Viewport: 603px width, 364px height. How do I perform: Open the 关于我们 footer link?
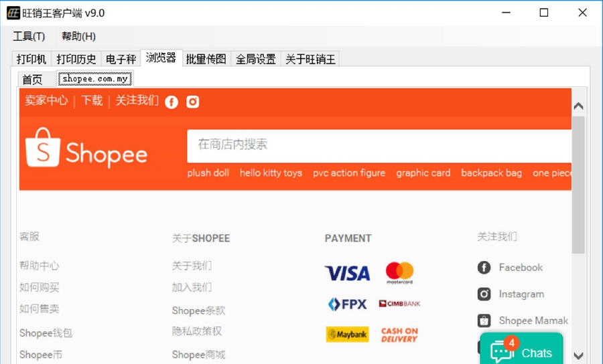(192, 266)
